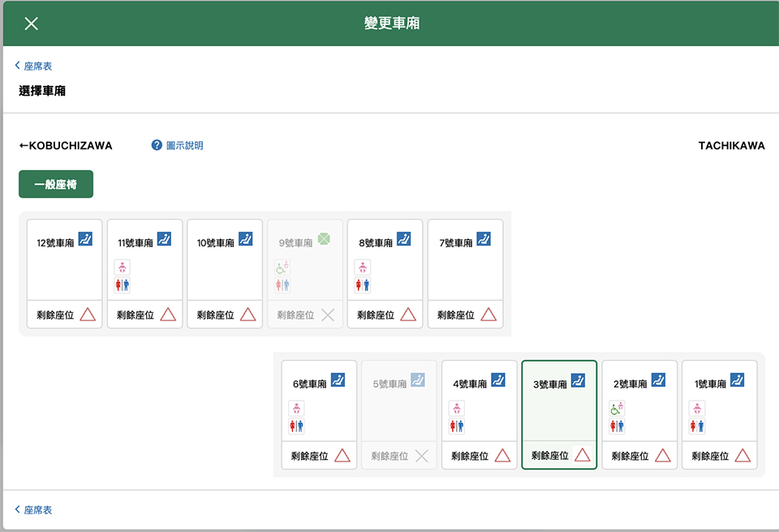Click the question mark help icon
This screenshot has height=532, width=779.
tap(157, 146)
